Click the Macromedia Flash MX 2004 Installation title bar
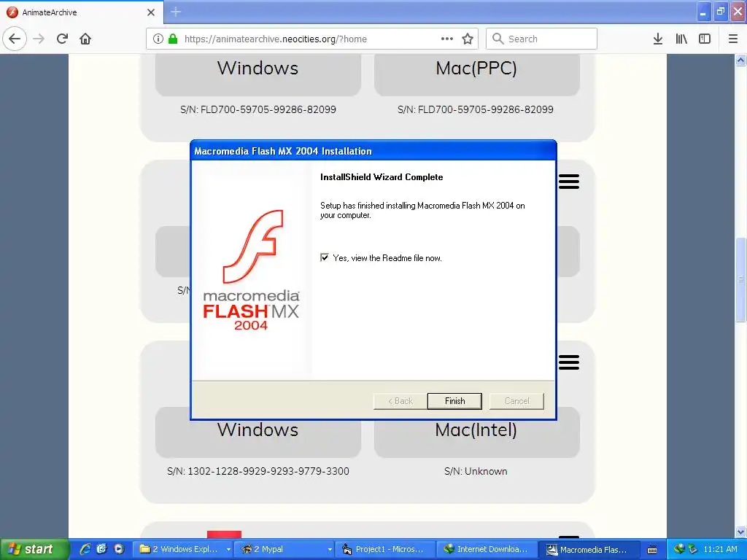This screenshot has height=560, width=747. pyautogui.click(x=373, y=151)
